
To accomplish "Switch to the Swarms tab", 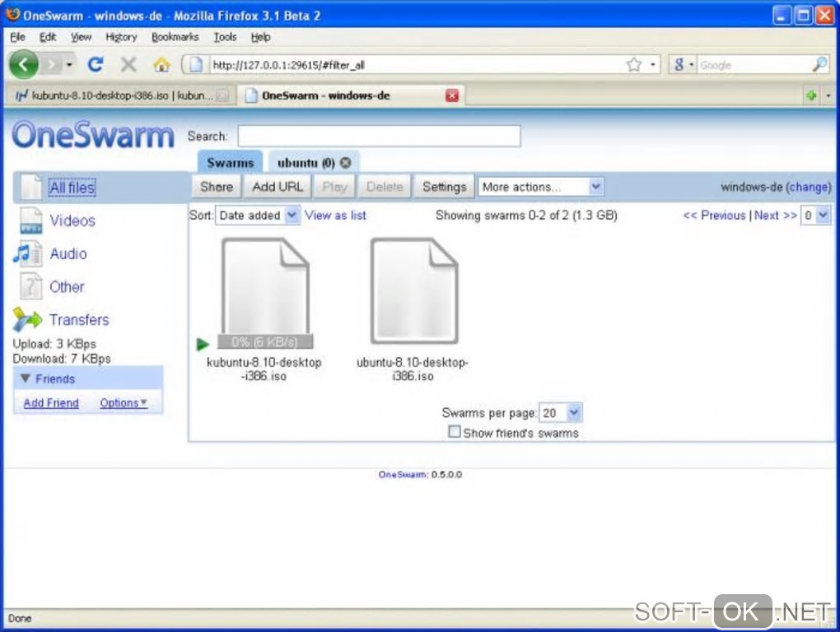I will 231,162.
